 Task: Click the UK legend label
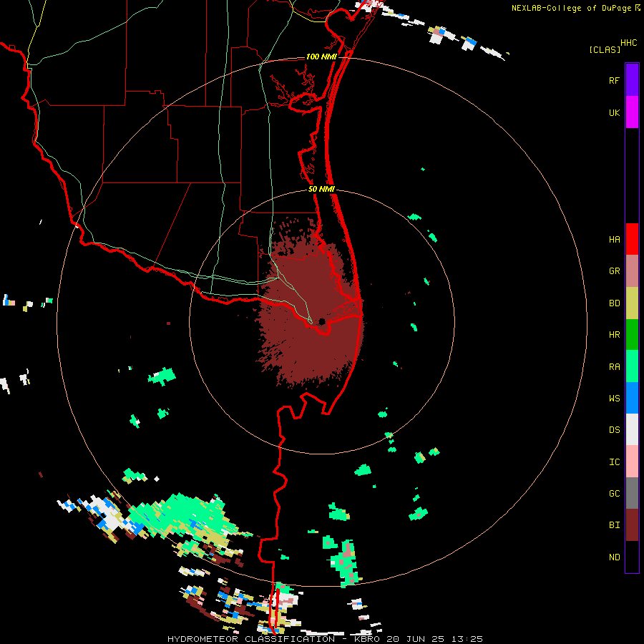pyautogui.click(x=614, y=112)
